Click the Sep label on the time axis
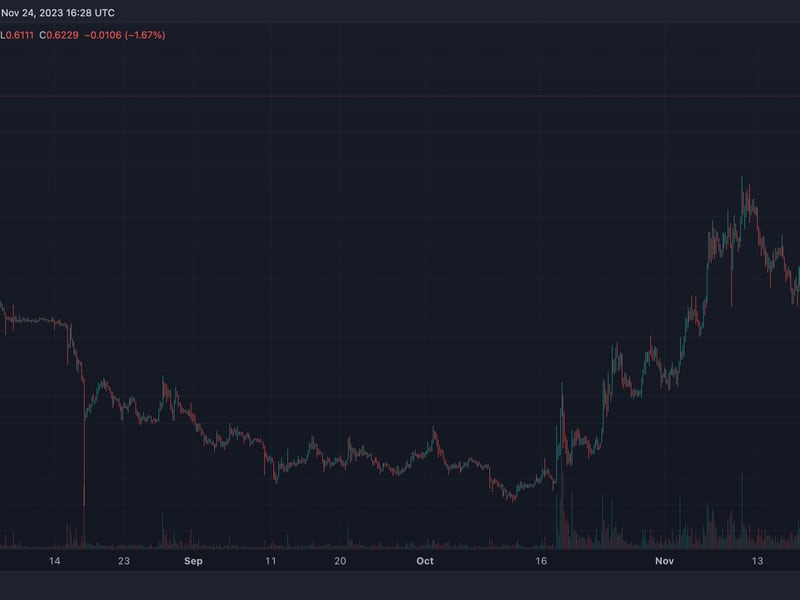 point(192,561)
